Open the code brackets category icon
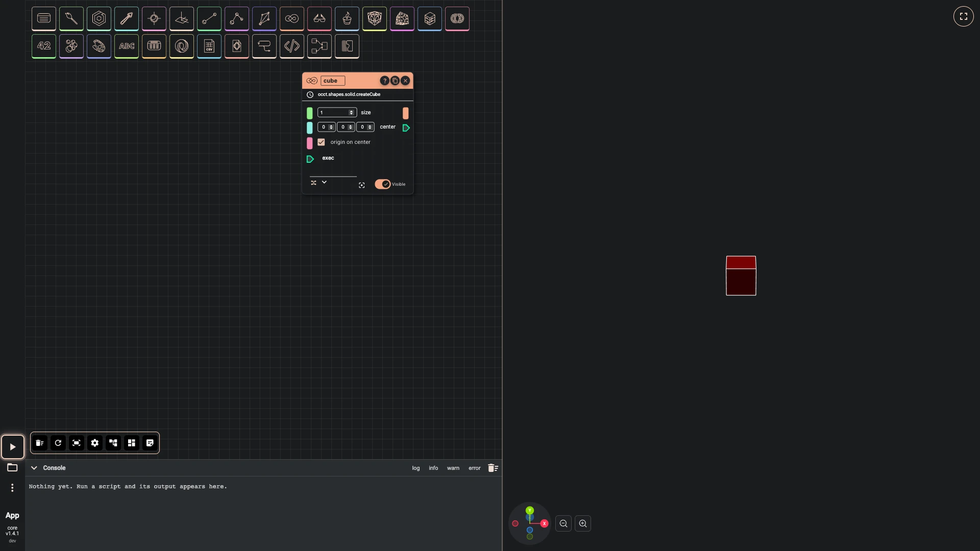 tap(292, 46)
